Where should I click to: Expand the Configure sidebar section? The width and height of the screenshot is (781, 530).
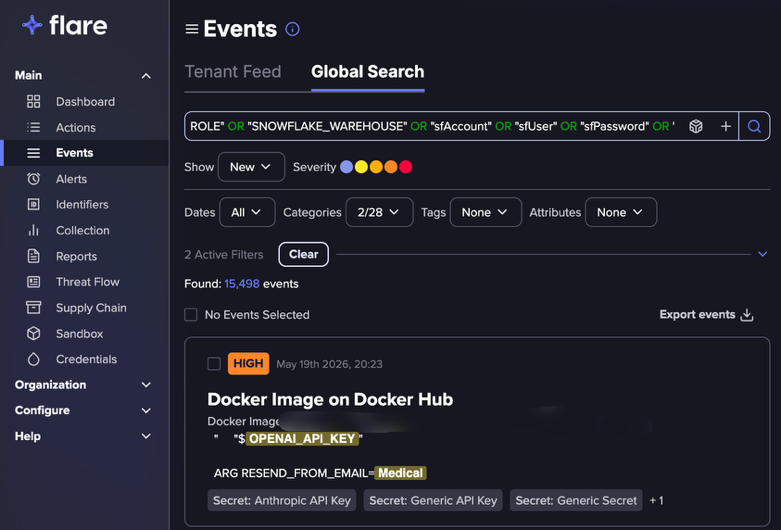click(146, 410)
